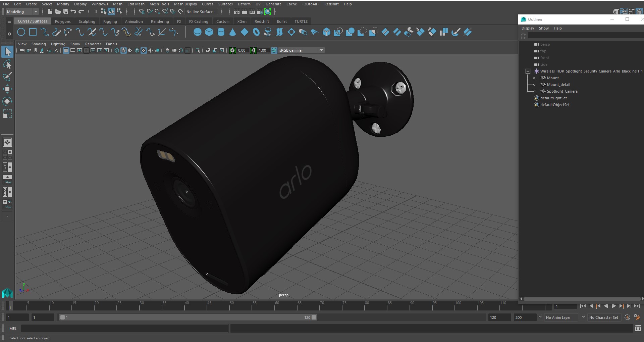This screenshot has width=644, height=342.
Task: Open the Outliner Display menu
Action: pos(528,28)
